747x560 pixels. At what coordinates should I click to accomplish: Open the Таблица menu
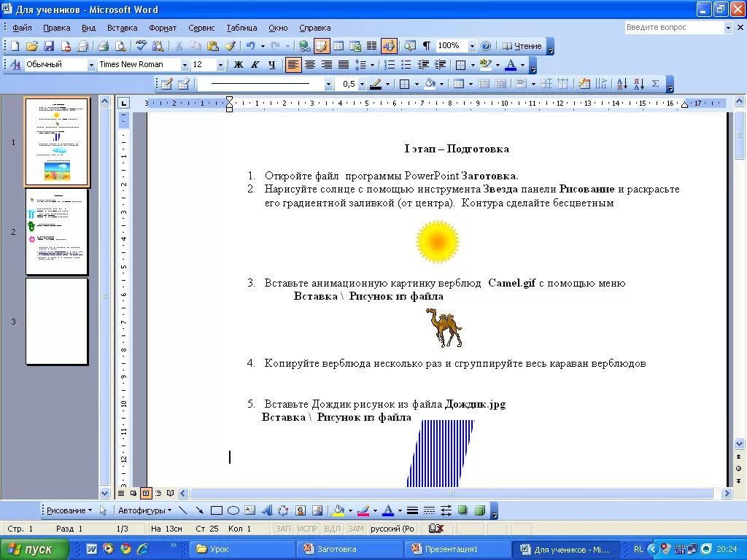(x=241, y=28)
